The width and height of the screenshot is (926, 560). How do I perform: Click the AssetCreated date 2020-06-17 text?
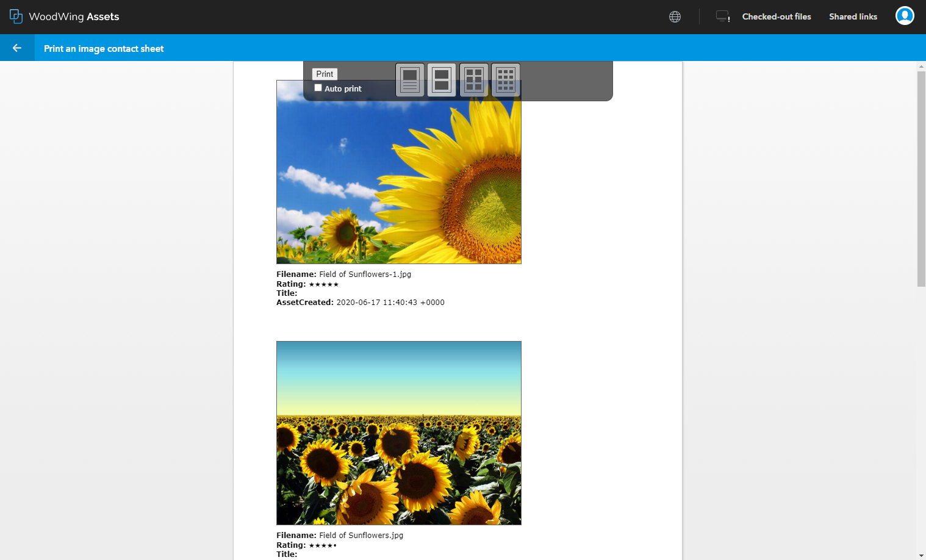(390, 303)
